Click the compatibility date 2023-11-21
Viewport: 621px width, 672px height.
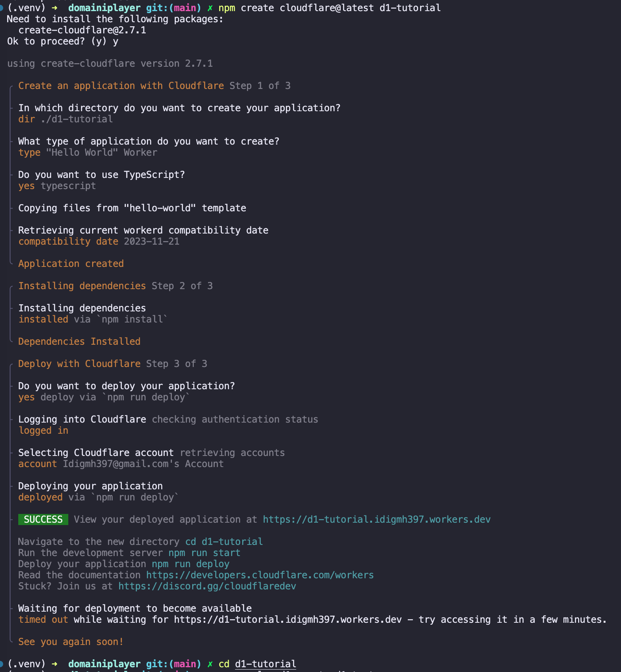click(151, 241)
